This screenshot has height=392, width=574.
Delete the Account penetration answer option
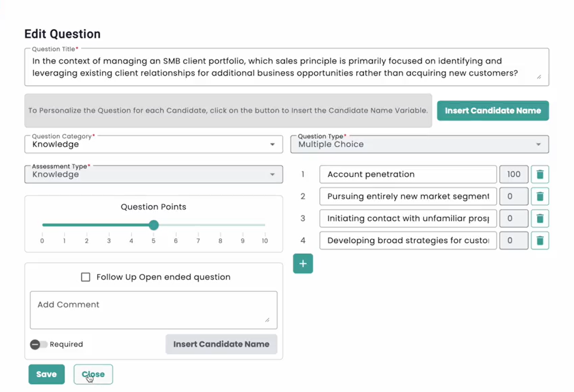tap(540, 174)
